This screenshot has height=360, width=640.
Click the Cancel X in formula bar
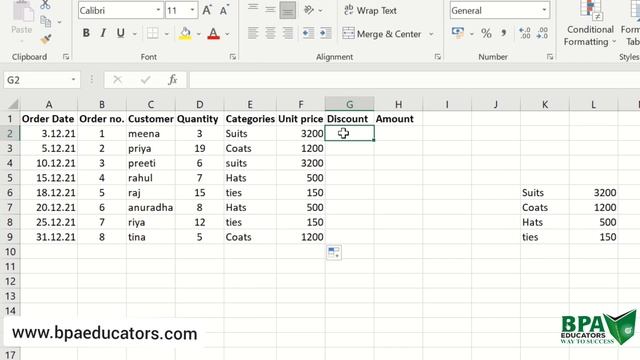pyautogui.click(x=118, y=80)
